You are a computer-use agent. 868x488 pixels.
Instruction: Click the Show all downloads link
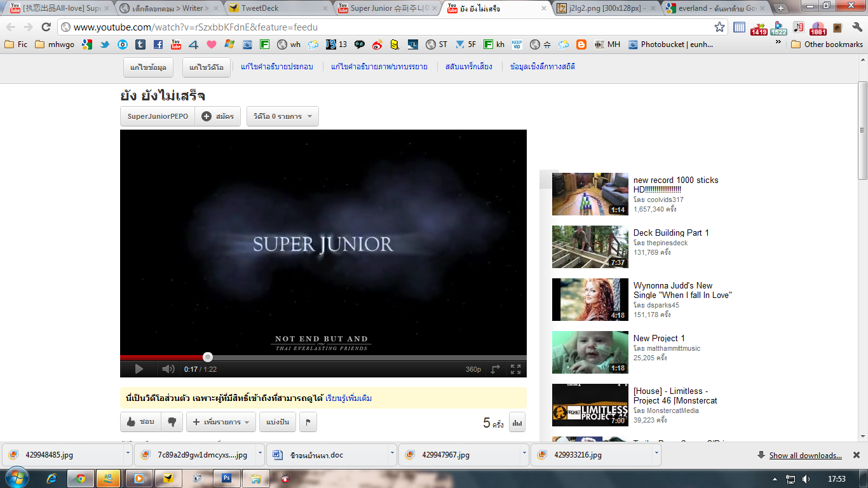pos(805,456)
